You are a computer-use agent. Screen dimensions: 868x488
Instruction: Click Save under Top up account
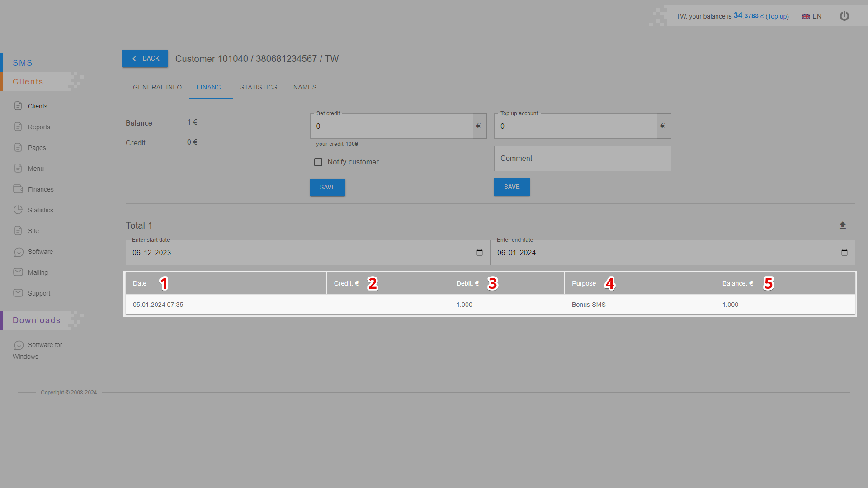click(511, 187)
